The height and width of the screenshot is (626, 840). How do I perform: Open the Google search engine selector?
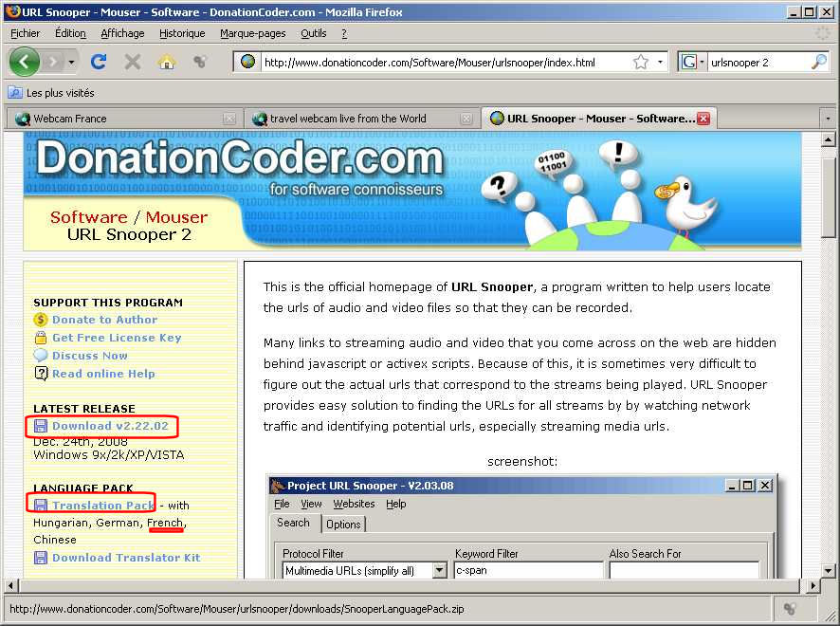[x=692, y=63]
